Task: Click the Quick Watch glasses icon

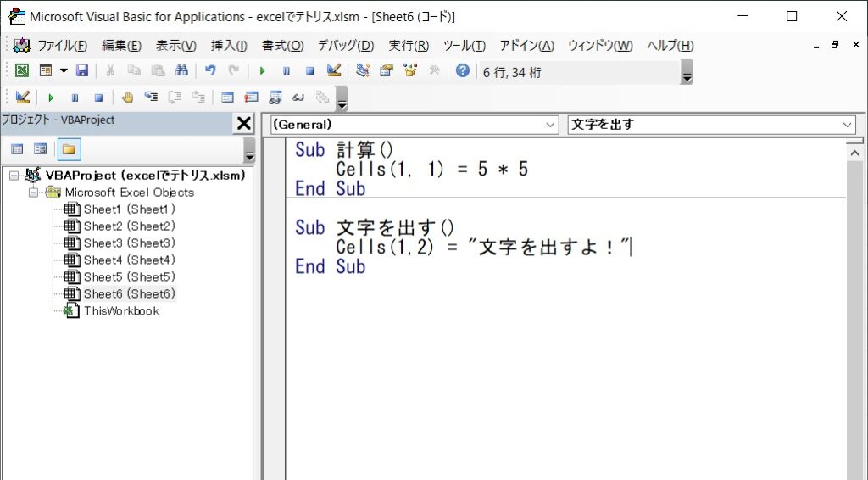Action: [298, 98]
